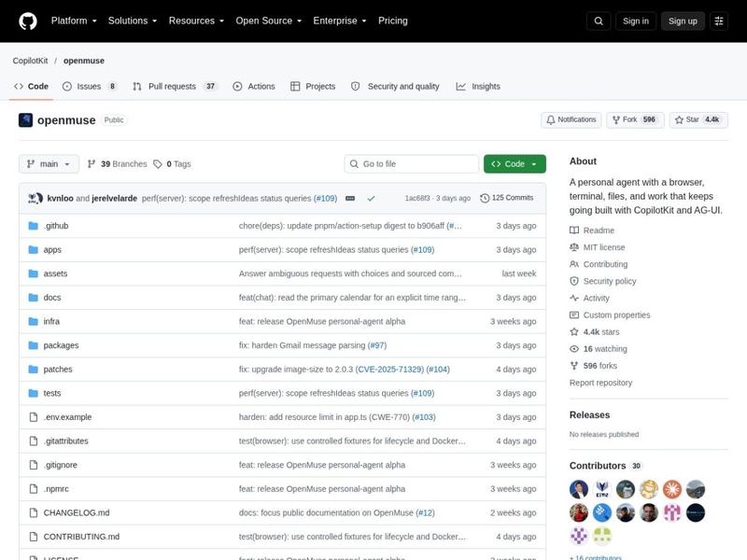The width and height of the screenshot is (747, 560).
Task: Click the openmuse repository avatar icon
Action: pyautogui.click(x=26, y=120)
